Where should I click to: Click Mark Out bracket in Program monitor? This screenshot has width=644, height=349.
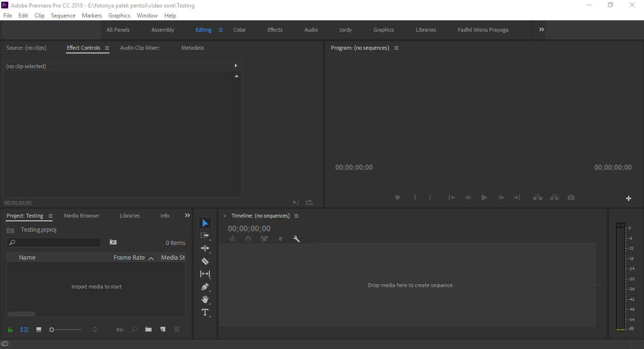(430, 198)
